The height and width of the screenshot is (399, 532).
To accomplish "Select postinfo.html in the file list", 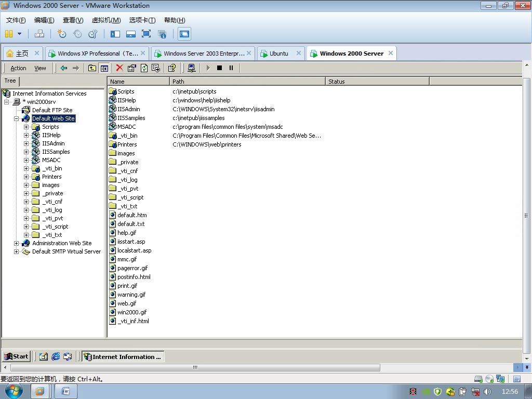I will tap(134, 277).
